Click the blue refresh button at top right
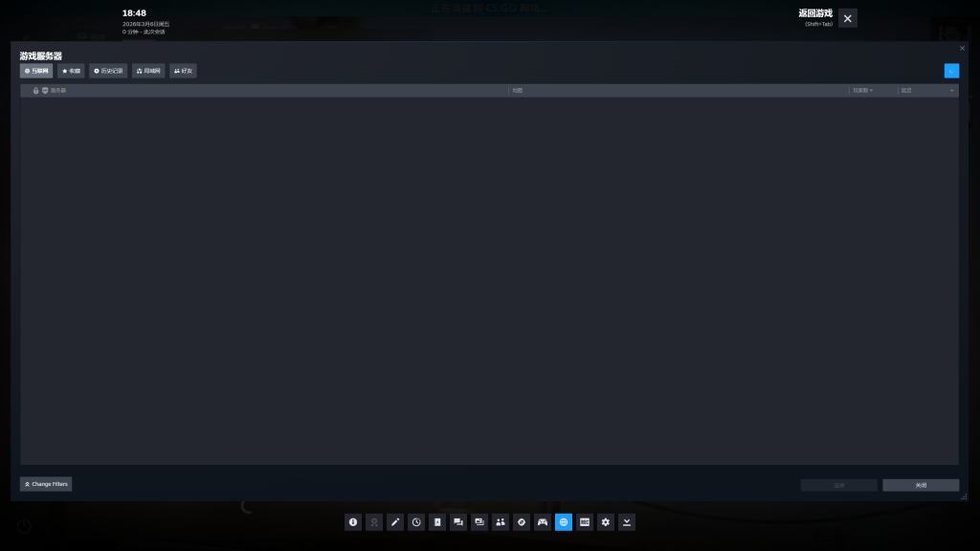Image resolution: width=980 pixels, height=551 pixels. pos(951,71)
